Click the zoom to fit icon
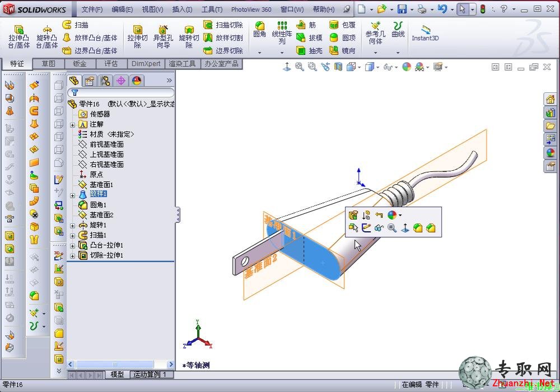This screenshot has height=392, width=560. (x=299, y=67)
